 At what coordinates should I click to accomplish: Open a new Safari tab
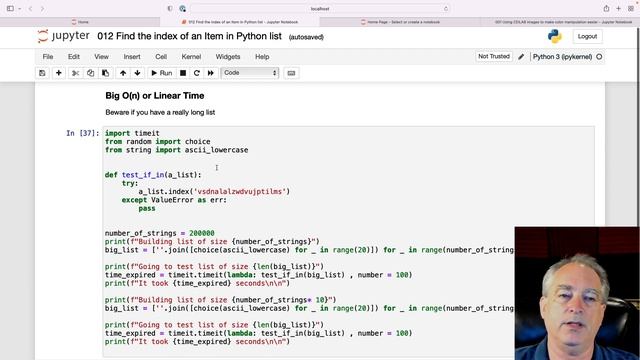[x=618, y=9]
